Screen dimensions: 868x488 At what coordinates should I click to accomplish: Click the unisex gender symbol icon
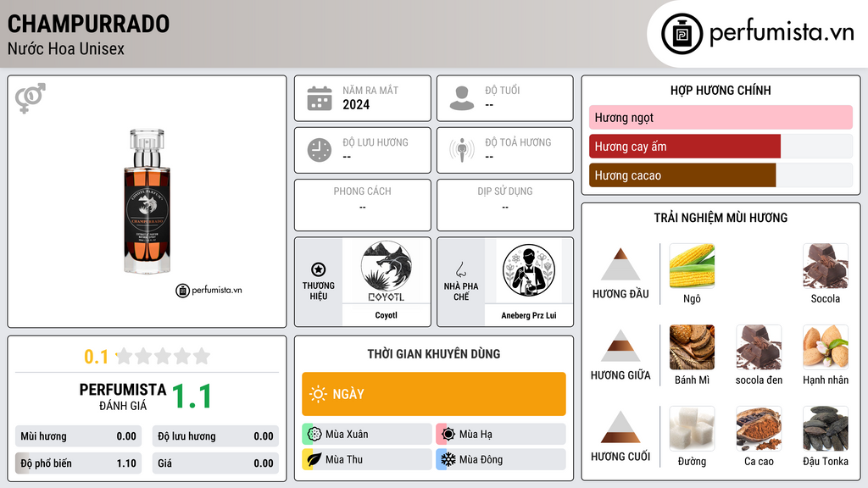pyautogui.click(x=31, y=98)
